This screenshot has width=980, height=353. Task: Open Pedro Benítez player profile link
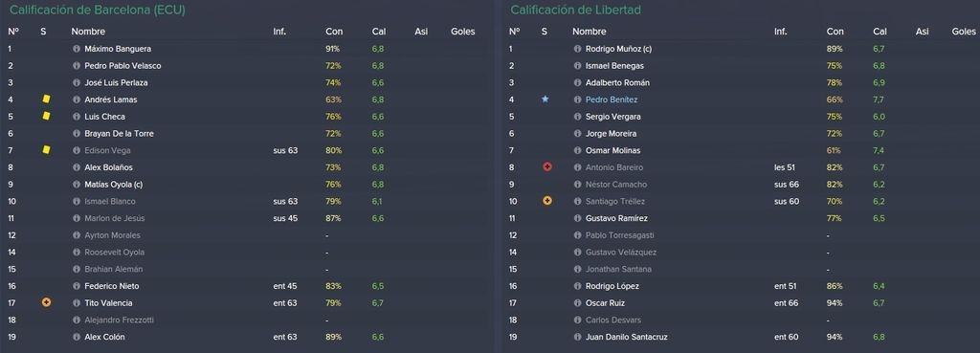612,99
